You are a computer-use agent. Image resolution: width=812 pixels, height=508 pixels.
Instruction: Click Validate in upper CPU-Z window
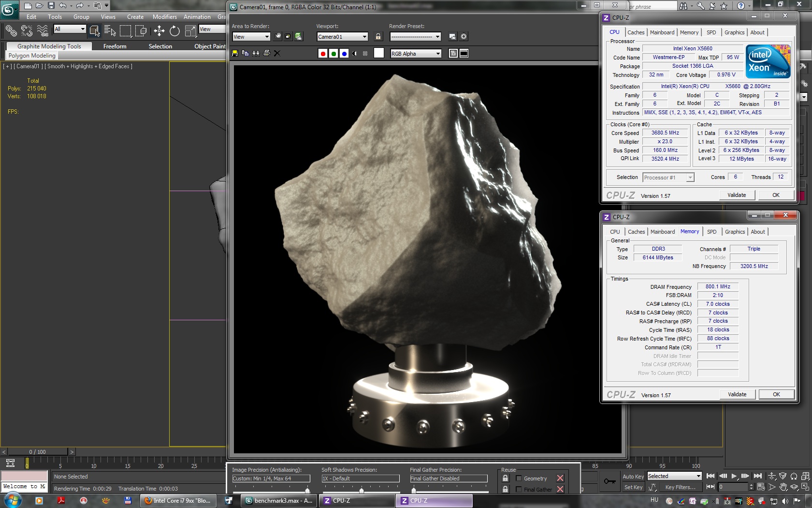[737, 195]
